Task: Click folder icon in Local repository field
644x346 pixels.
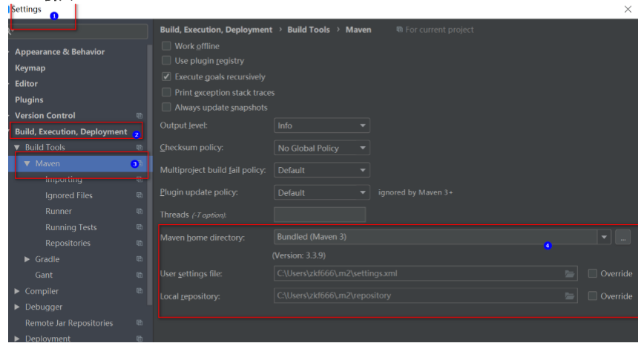Action: 569,296
